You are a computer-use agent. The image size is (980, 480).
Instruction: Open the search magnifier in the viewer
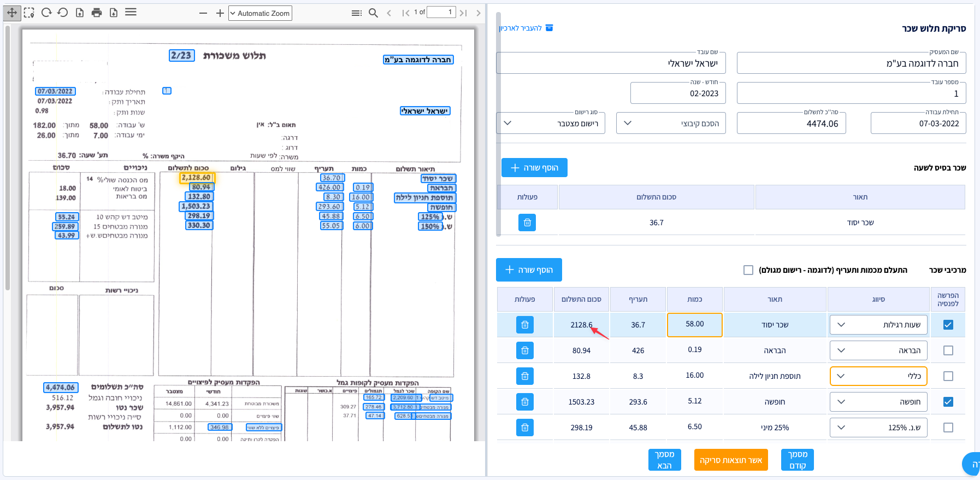click(x=373, y=13)
